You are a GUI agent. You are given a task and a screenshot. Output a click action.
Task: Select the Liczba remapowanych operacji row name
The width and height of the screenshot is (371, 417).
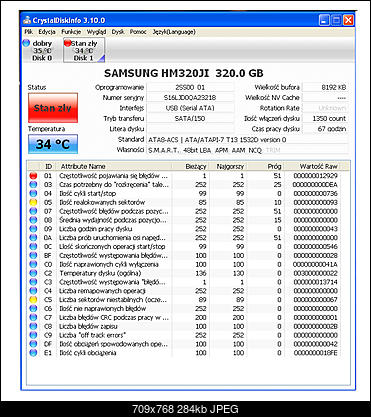(x=102, y=291)
